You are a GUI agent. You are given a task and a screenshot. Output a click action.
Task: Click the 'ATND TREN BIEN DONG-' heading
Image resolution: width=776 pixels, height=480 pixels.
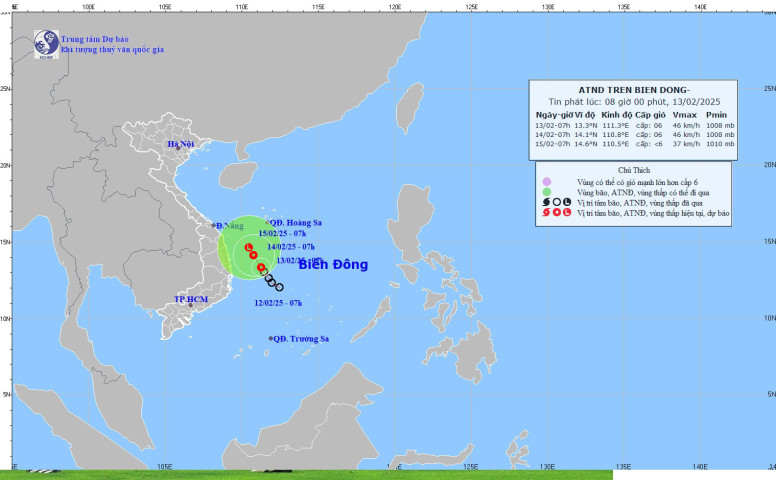click(634, 90)
